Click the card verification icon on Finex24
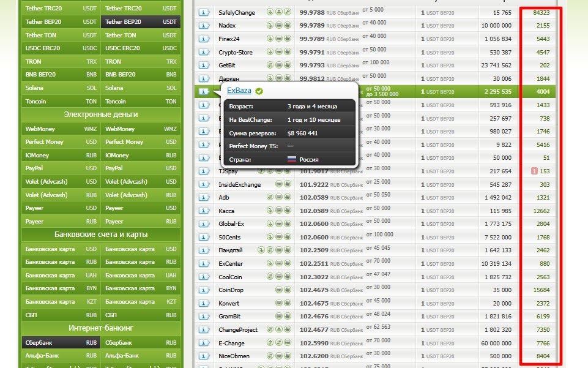This screenshot has height=368, width=588. tap(279, 38)
